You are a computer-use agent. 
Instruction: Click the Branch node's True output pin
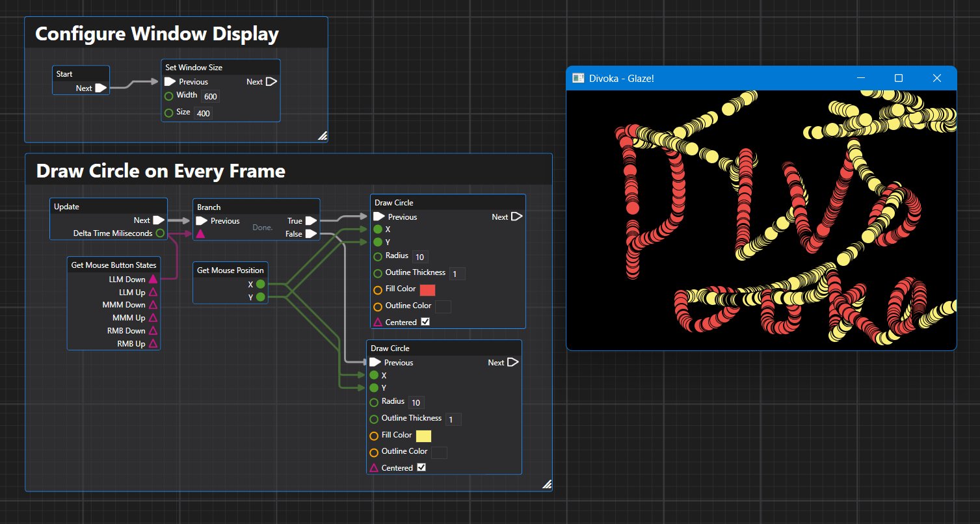point(311,221)
